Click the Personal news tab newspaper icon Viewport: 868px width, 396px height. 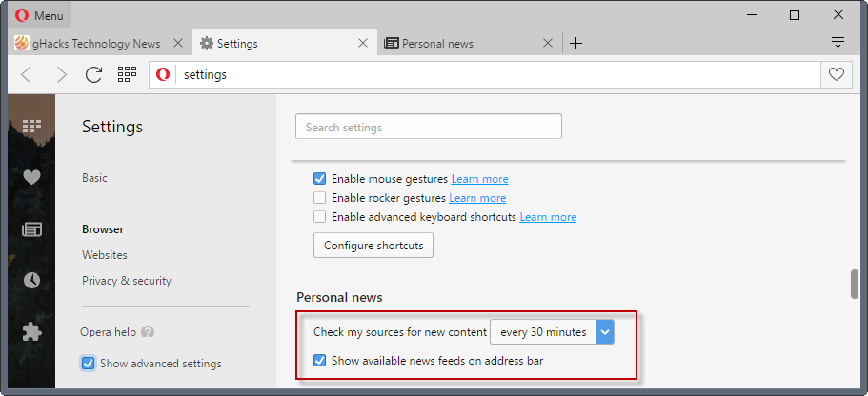tap(392, 43)
